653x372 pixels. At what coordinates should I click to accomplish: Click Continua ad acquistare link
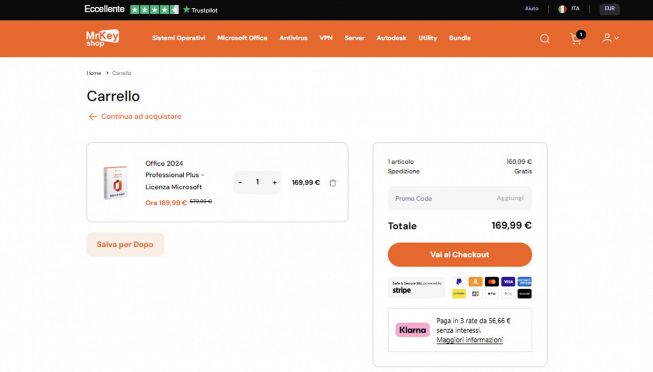[141, 117]
